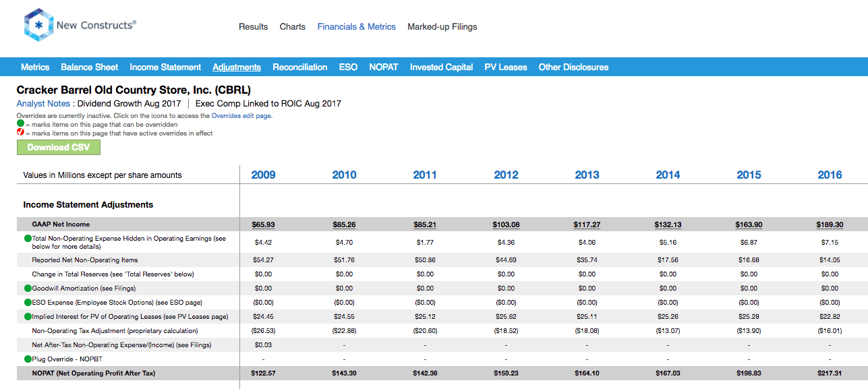Image resolution: width=868 pixels, height=389 pixels.
Task: Open the PV Leases tab
Action: pyautogui.click(x=506, y=67)
